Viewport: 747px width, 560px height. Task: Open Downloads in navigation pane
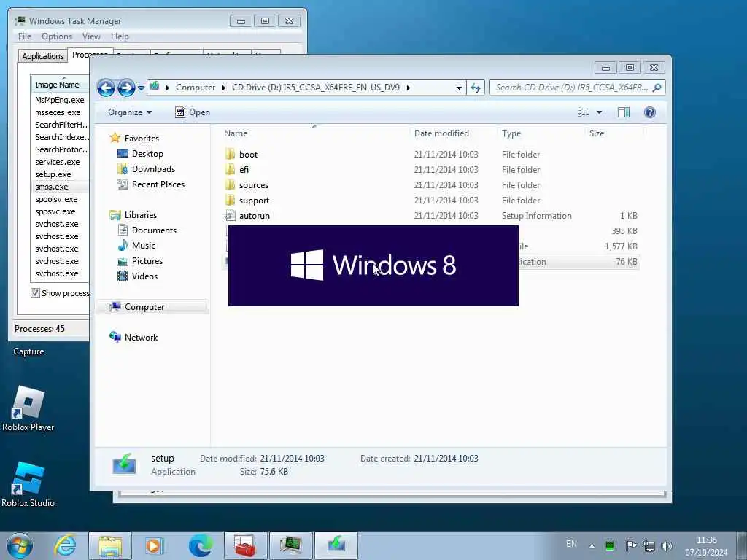(153, 169)
